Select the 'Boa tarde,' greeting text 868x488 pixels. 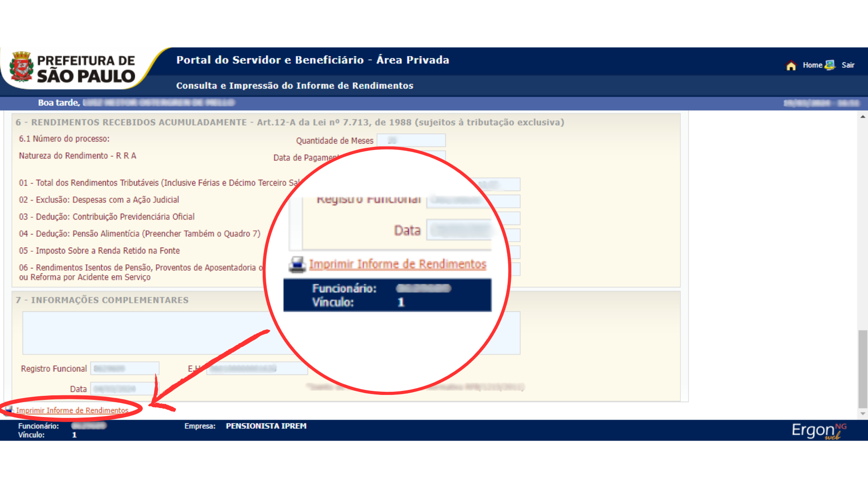pos(59,103)
